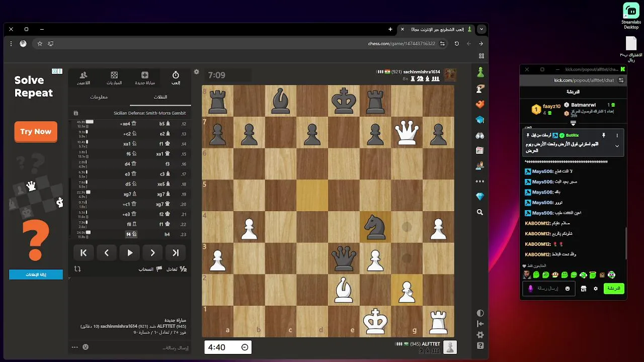Click opponent sachinmishra1614's avatar

click(x=450, y=75)
